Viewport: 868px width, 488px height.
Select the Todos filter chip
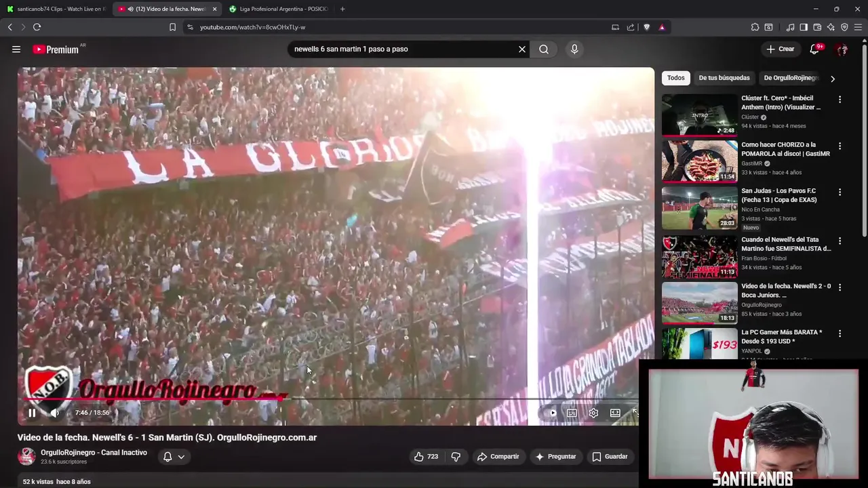[676, 78]
